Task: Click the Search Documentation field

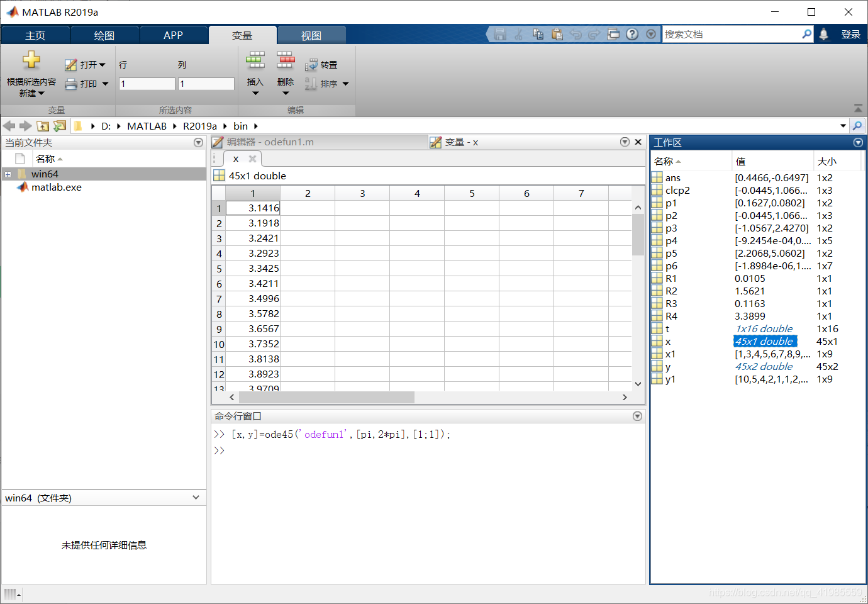Action: click(732, 34)
